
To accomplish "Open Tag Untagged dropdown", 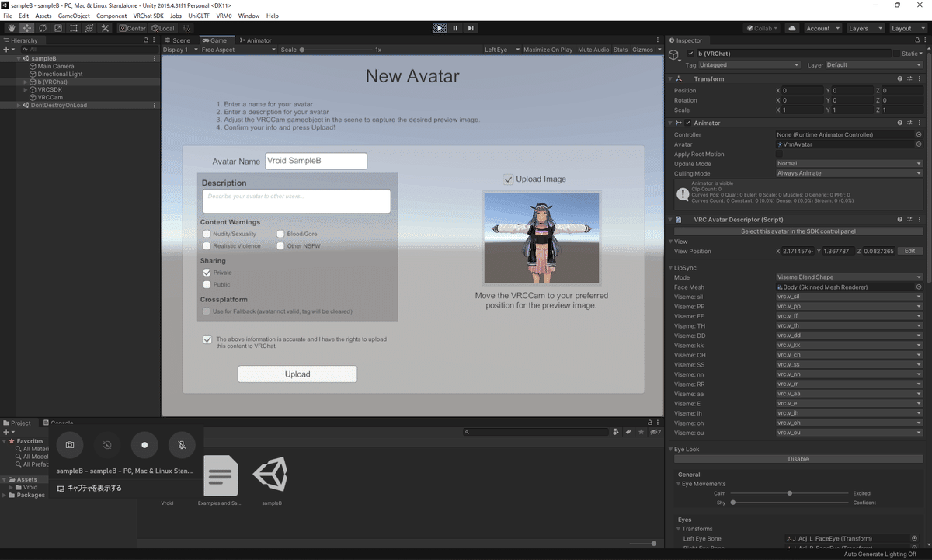I will pyautogui.click(x=749, y=65).
